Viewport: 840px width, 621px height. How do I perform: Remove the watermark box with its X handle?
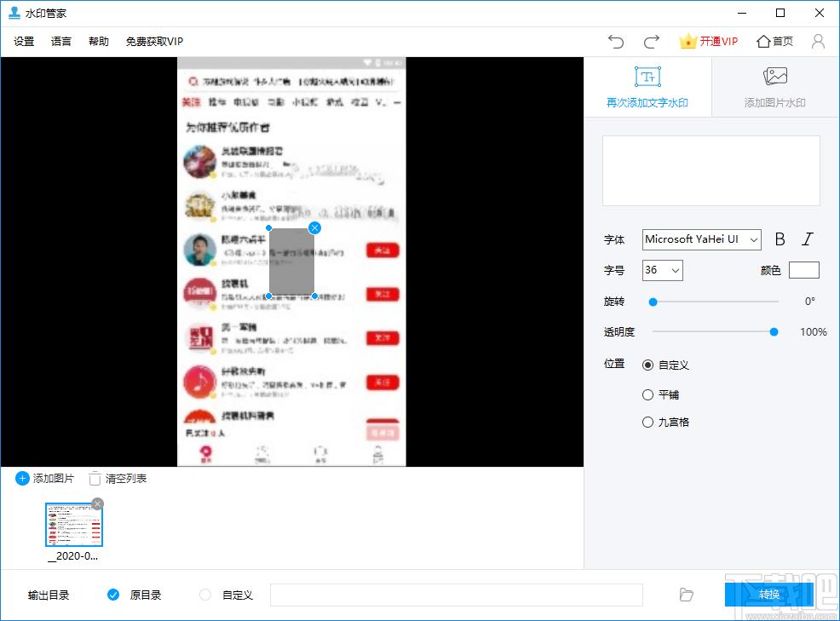click(314, 228)
